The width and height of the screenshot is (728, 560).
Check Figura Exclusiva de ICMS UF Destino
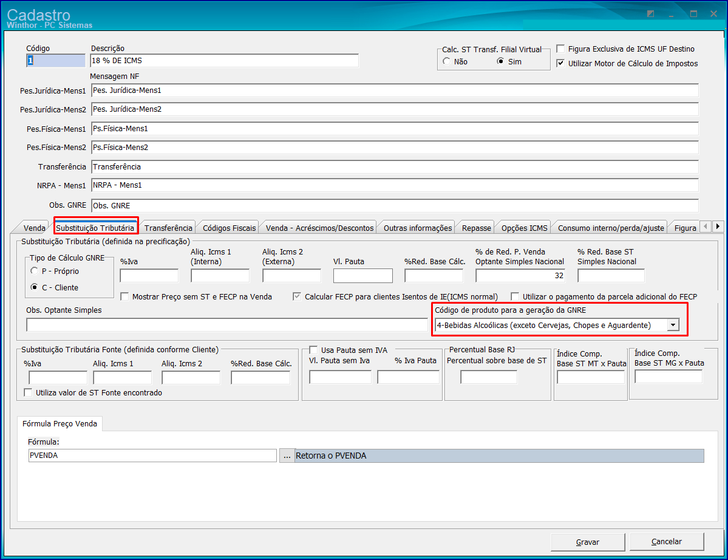point(561,49)
